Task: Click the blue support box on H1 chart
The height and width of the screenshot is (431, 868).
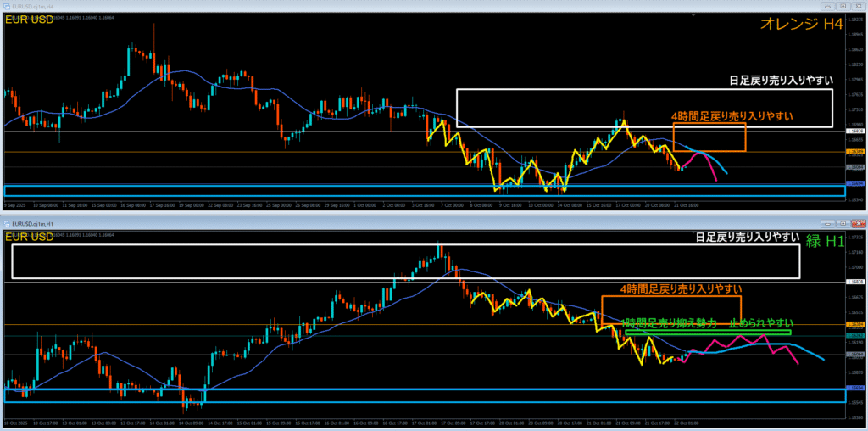Action: pyautogui.click(x=424, y=395)
